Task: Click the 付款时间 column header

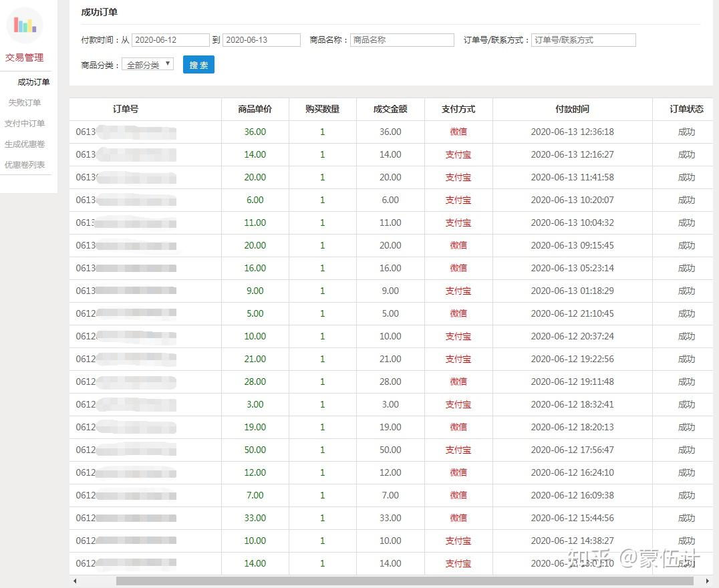Action: click(572, 109)
